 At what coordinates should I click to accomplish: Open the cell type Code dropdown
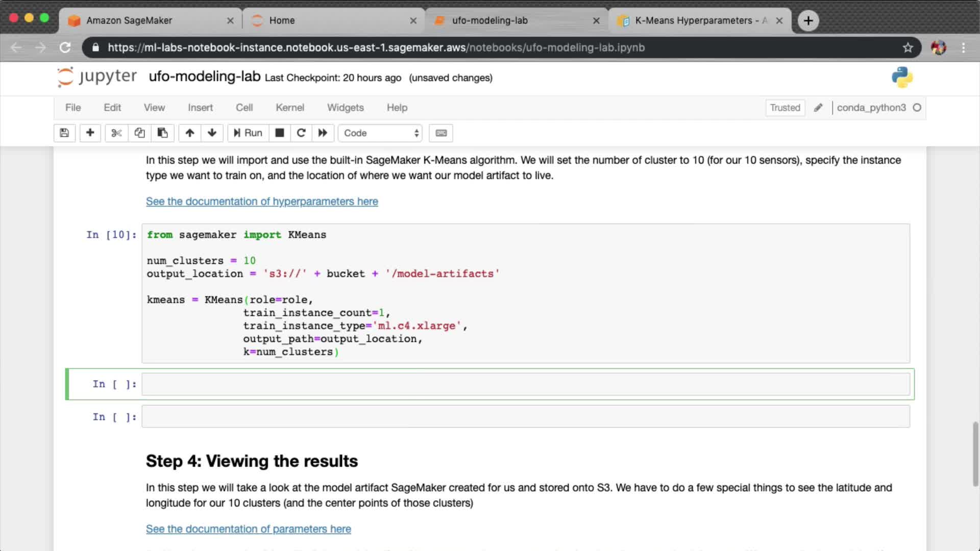(380, 133)
